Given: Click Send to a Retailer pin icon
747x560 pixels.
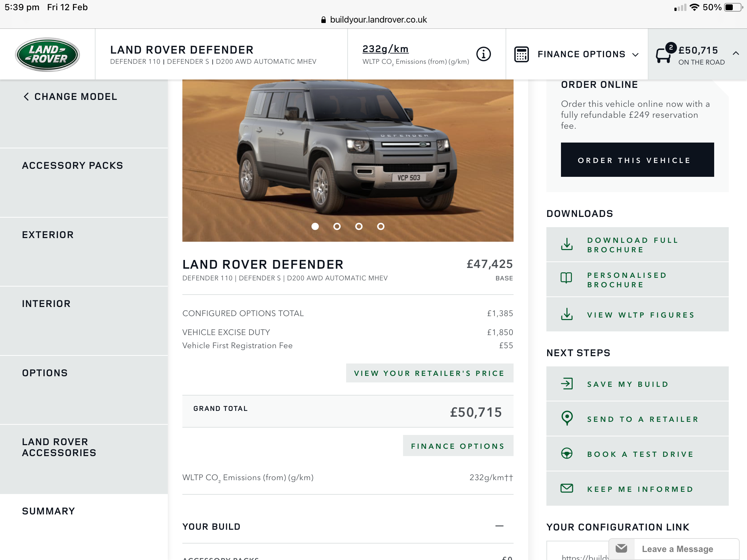Looking at the screenshot, I should pos(567,418).
